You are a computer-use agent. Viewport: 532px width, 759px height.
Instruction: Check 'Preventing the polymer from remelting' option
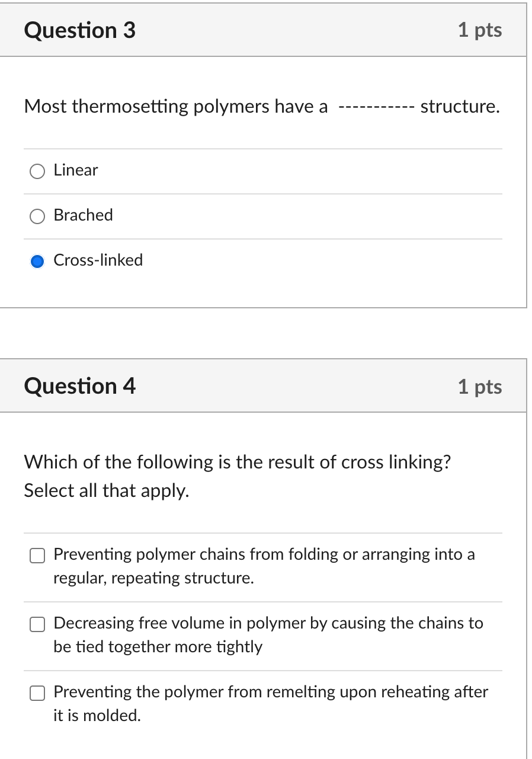coord(37,693)
